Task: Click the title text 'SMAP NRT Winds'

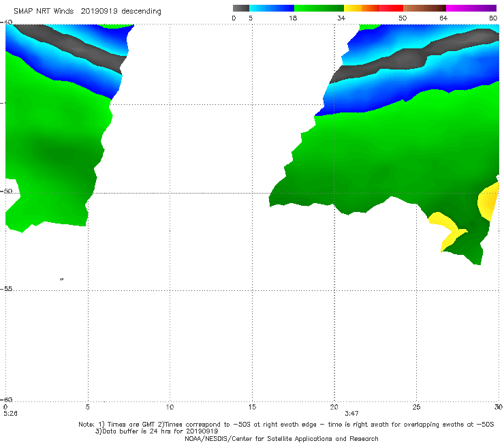Action: [44, 11]
